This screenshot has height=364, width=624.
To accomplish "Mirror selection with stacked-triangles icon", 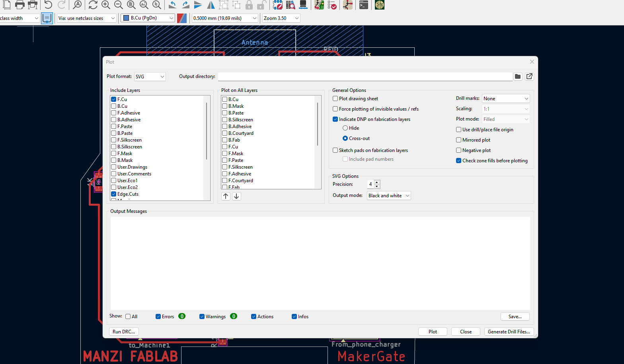I will (198, 5).
